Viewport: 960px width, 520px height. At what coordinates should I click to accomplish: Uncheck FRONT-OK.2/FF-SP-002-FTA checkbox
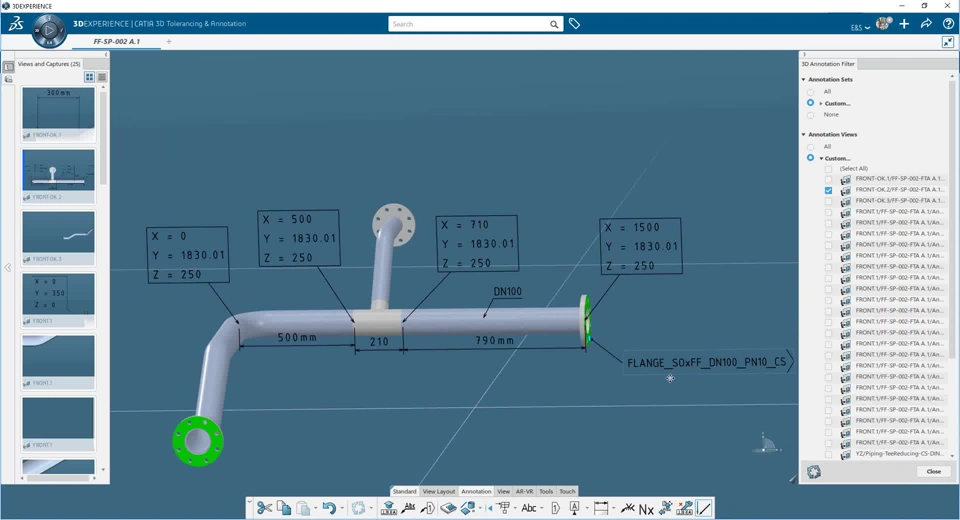pos(828,190)
